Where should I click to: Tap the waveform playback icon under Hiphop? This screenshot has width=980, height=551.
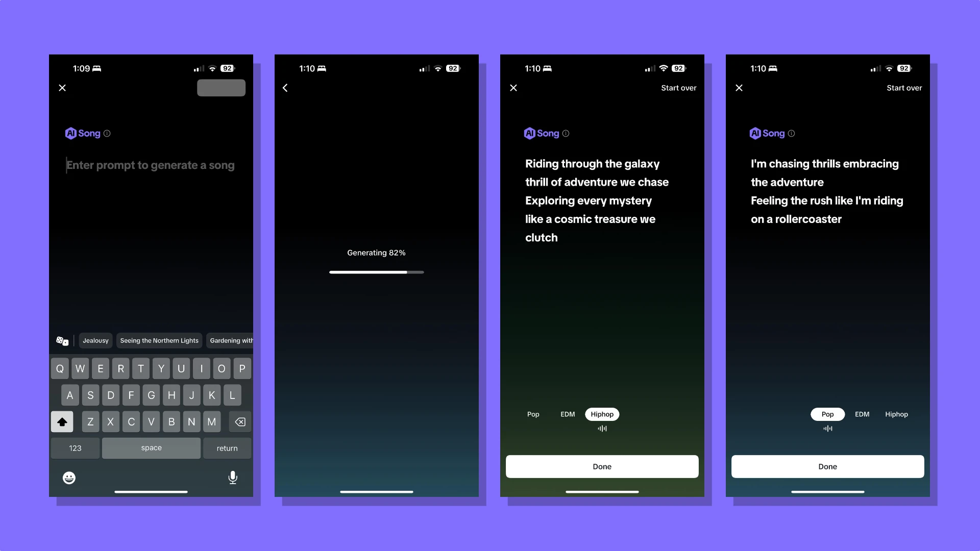[x=602, y=429]
